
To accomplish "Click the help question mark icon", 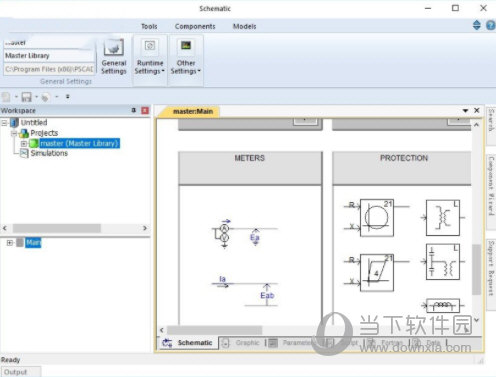I will tap(491, 26).
